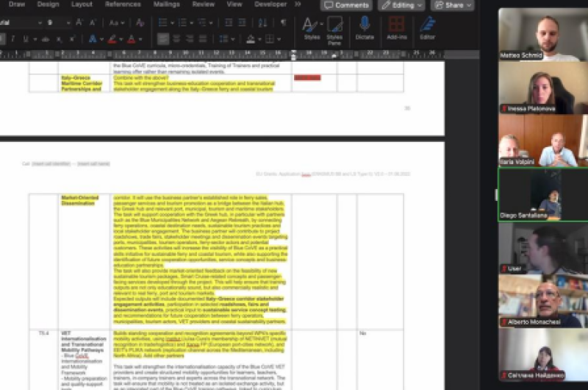Image resolution: width=588 pixels, height=390 pixels.
Task: Toggle show paragraph marks (pilcrow)
Action: [283, 23]
